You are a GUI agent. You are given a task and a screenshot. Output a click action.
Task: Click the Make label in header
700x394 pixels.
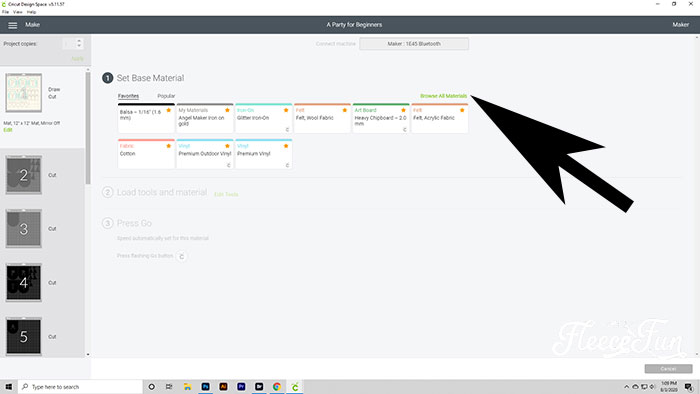tap(33, 25)
